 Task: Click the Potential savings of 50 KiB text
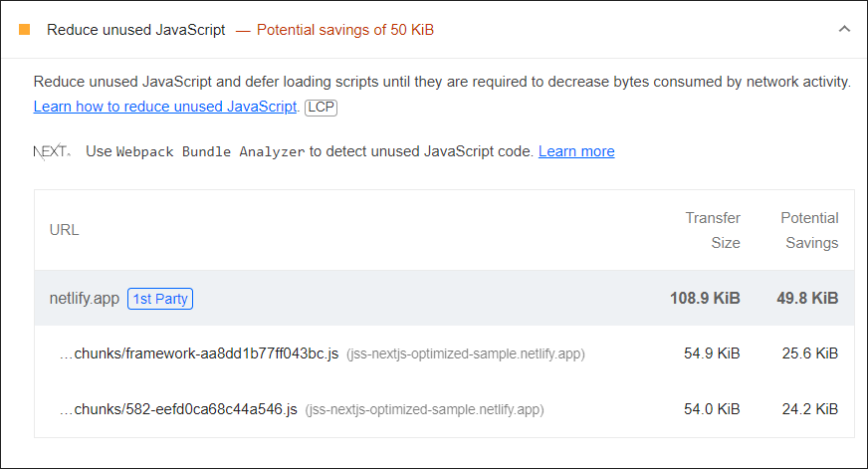click(344, 30)
